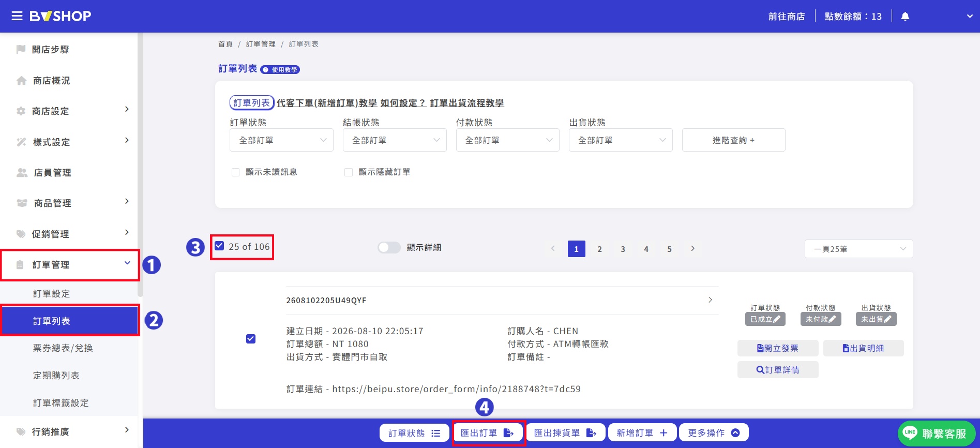Screen dimensions: 980x448
Task: Open the 結帳狀態 filter dropdown
Action: tap(395, 140)
